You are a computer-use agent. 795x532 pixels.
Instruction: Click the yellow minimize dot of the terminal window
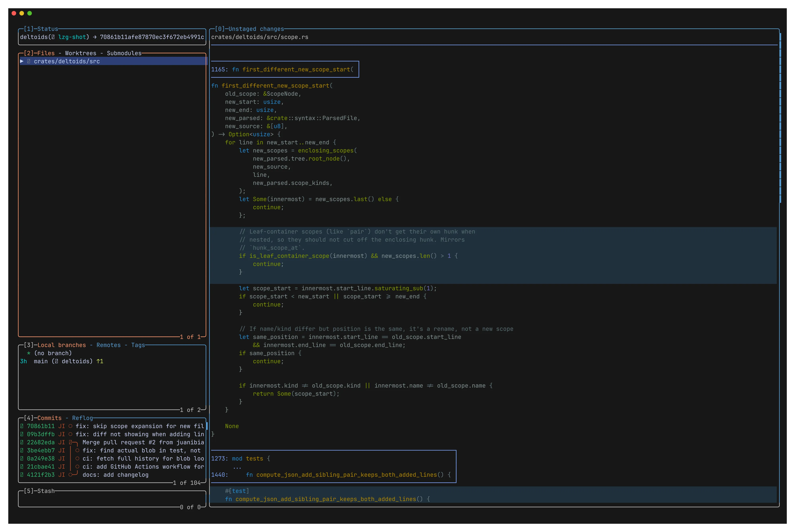tap(22, 13)
